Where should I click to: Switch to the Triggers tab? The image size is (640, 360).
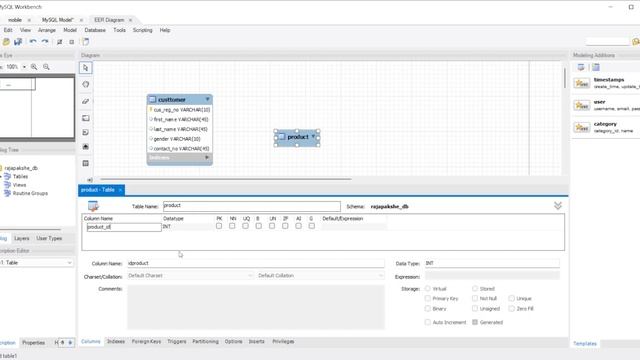coord(176,342)
